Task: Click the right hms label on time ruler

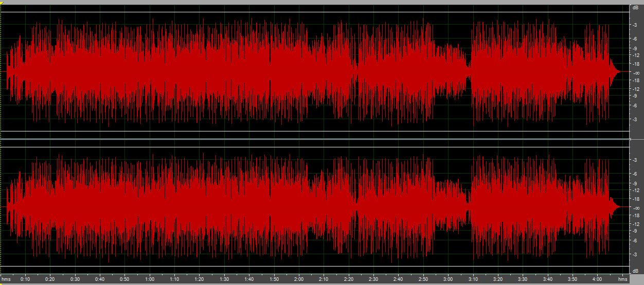Action: [x=623, y=279]
